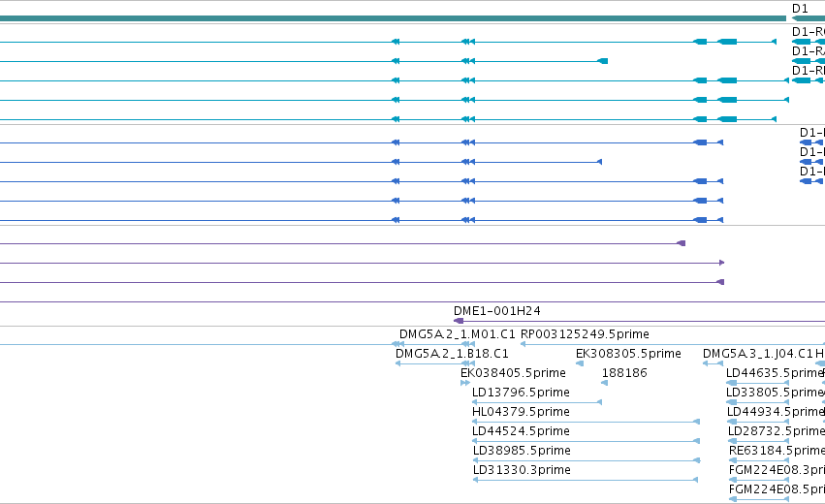Click the aligned feature line under LD13796.5prime
Image resolution: width=825 pixels, height=504 pixels.
[537, 402]
